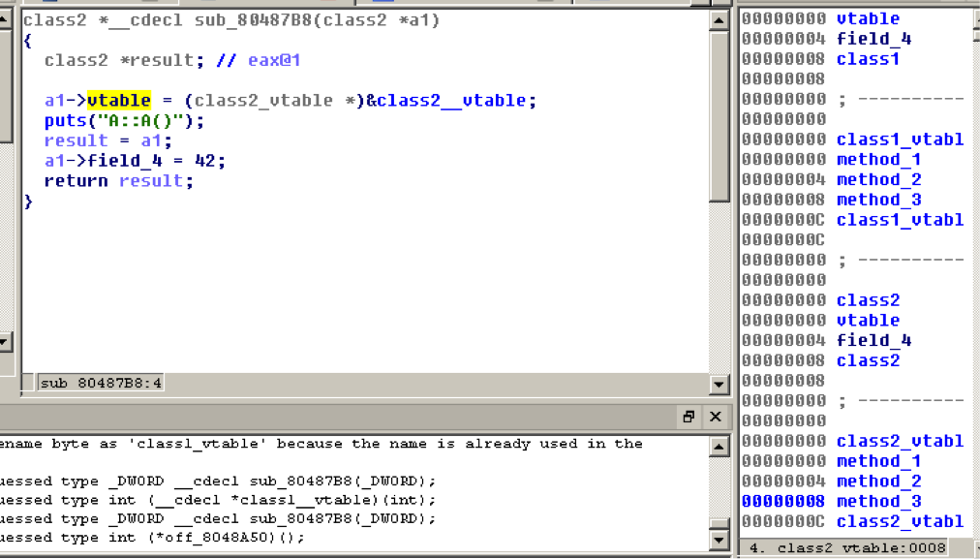Click the highlighted vtable identifier in code
This screenshot has height=559, width=980.
tap(119, 100)
